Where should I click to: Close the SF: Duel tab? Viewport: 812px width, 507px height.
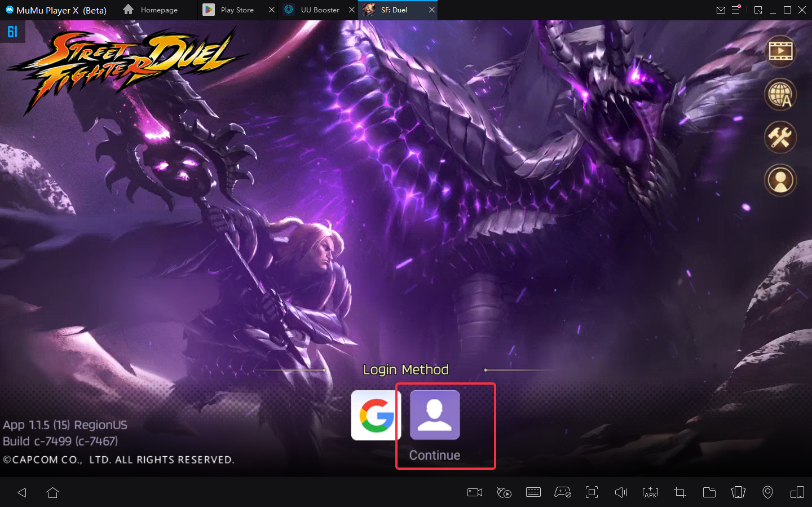pos(432,10)
